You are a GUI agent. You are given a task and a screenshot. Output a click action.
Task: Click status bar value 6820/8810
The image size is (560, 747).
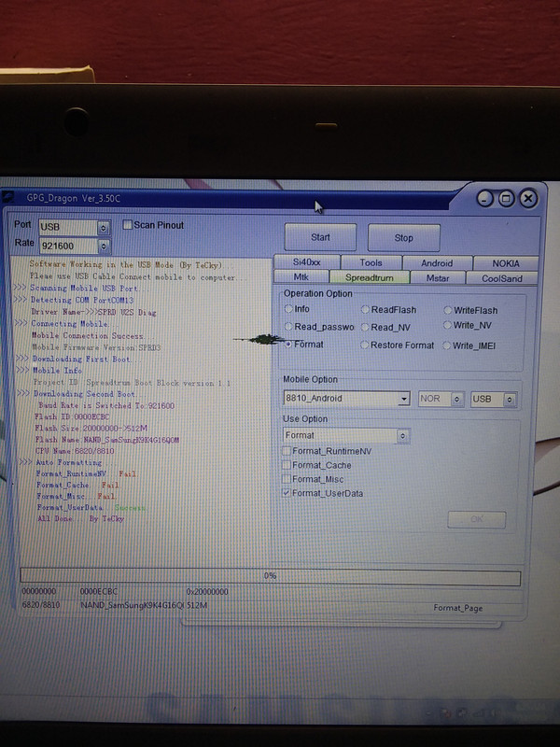[x=41, y=604]
